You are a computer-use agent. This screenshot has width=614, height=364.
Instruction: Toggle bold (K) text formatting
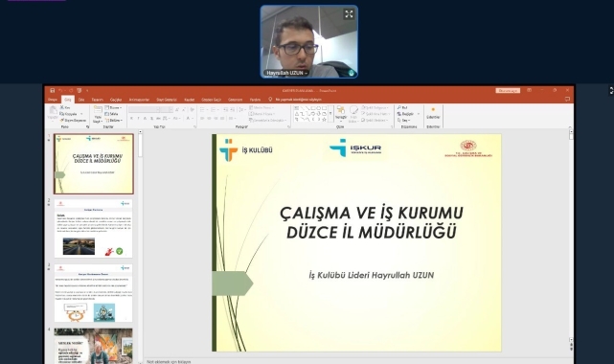pos(131,118)
